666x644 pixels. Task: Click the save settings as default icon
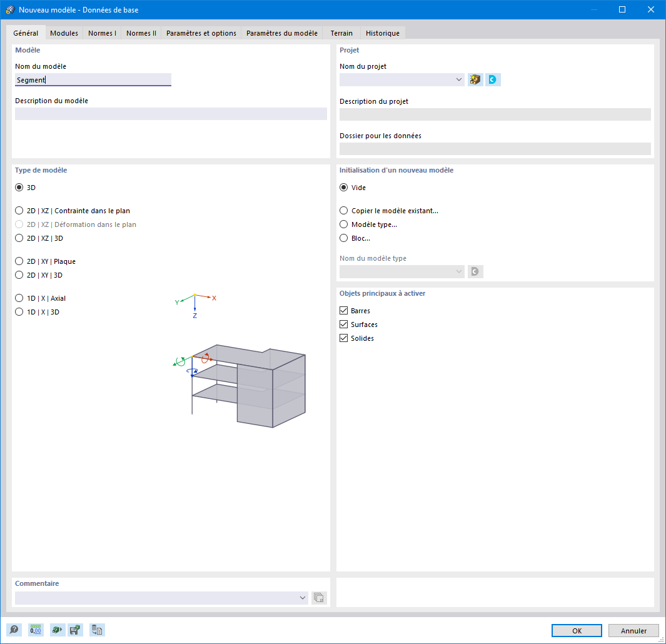(75, 630)
